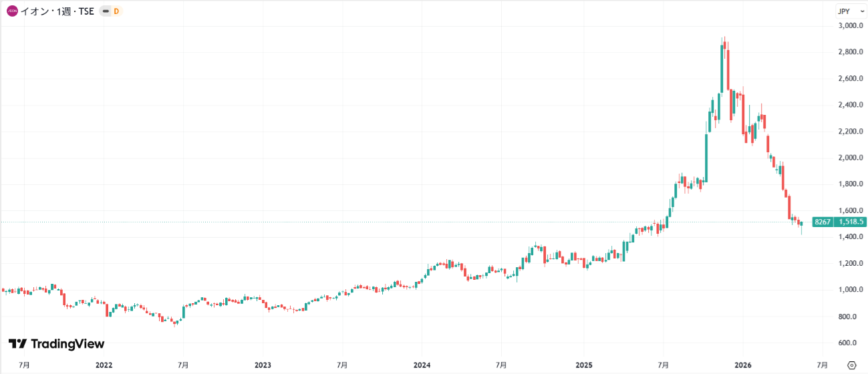Click the 2,000.0 price scale label
The image size is (868, 374).
851,158
